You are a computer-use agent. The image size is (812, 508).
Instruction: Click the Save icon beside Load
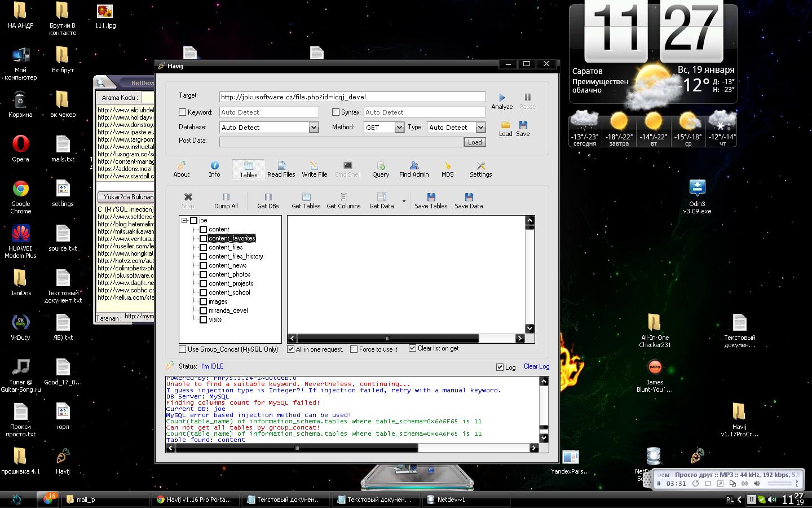click(523, 125)
